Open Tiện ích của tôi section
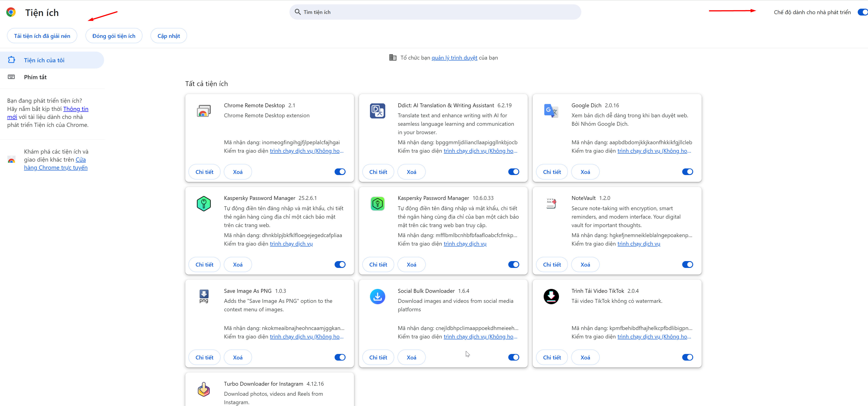Viewport: 868px width, 406px height. coord(52,60)
